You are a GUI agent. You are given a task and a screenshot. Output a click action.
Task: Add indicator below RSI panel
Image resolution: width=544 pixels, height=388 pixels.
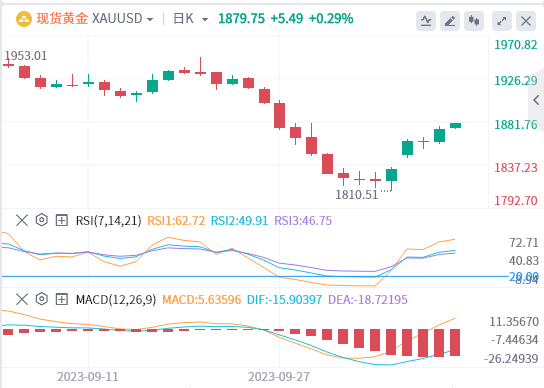click(61, 220)
